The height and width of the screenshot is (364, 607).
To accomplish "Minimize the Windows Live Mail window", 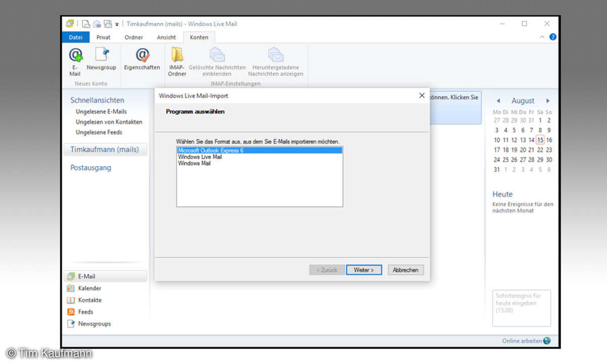I will pyautogui.click(x=502, y=24).
